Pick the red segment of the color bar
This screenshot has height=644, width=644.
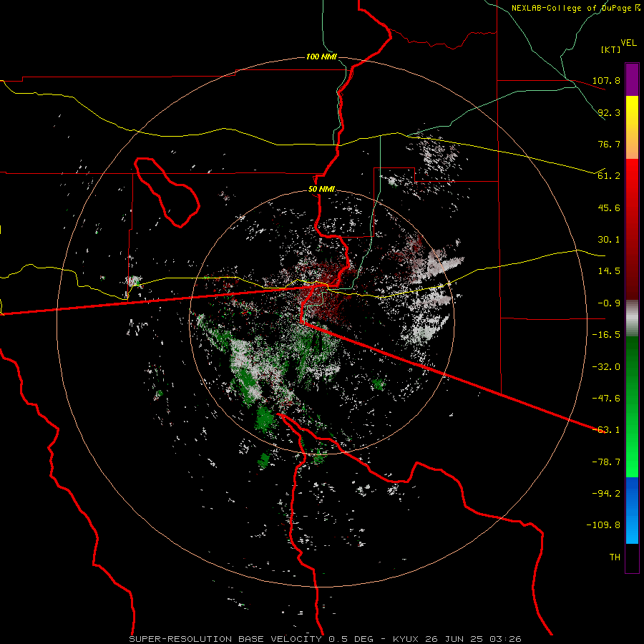point(632,229)
